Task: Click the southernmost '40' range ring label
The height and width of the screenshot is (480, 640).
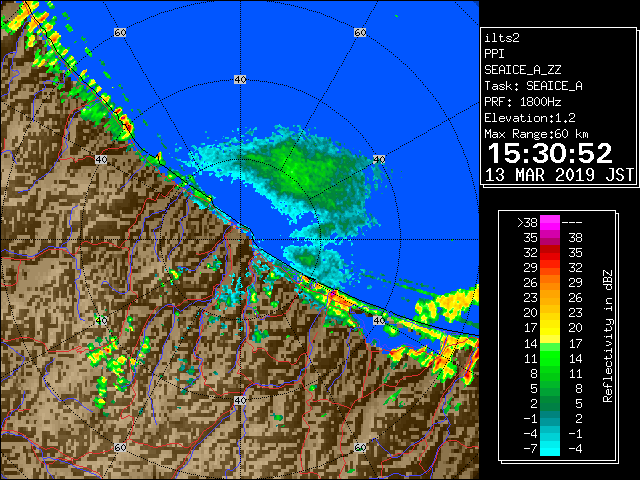Action: click(x=240, y=400)
